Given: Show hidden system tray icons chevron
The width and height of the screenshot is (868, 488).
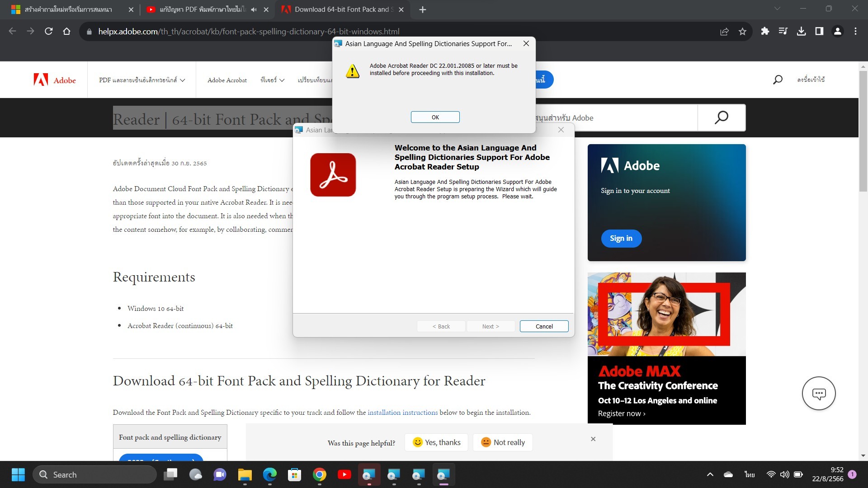Looking at the screenshot, I should point(710,474).
